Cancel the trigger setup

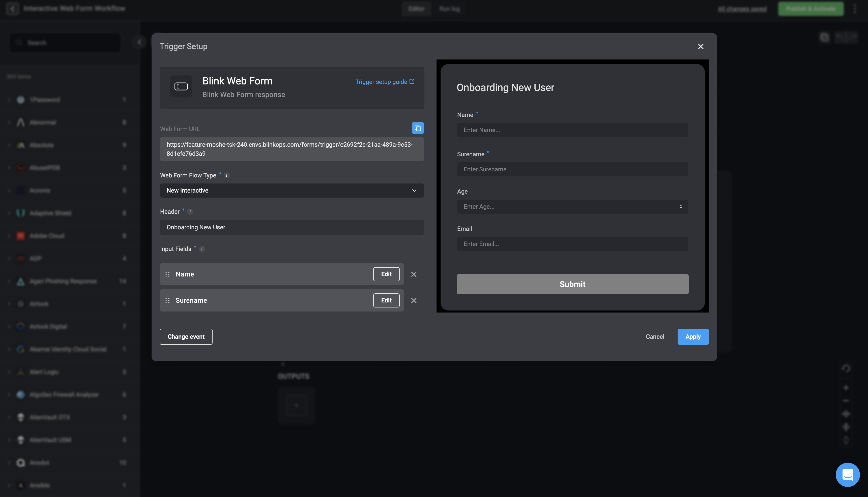(x=655, y=336)
